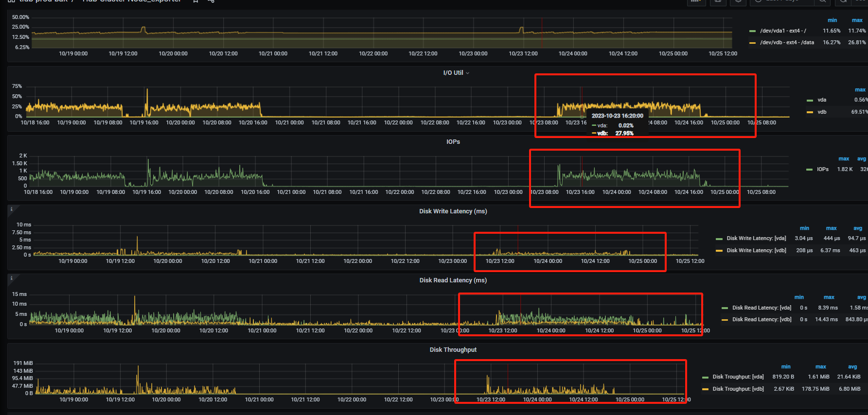Click the share dashboard icon
This screenshot has height=415, width=868.
pyautogui.click(x=211, y=1)
